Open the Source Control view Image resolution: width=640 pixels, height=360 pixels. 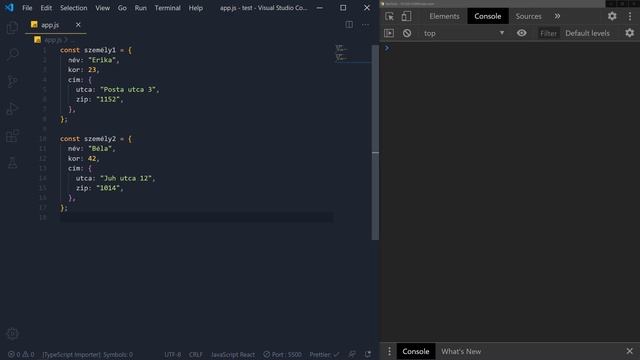point(12,82)
